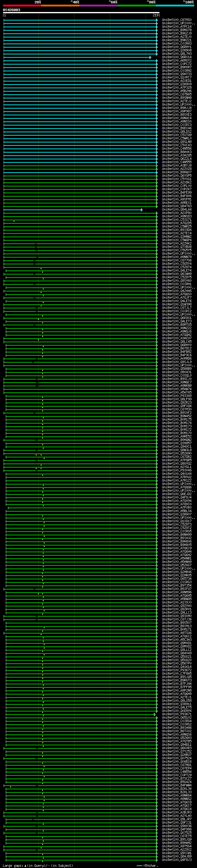Open hit UniRef100_Q3HNW2

(x=177, y=236)
